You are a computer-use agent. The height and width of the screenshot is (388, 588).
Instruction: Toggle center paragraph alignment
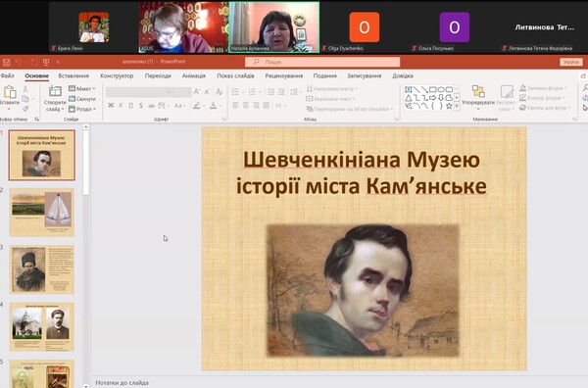[246, 106]
